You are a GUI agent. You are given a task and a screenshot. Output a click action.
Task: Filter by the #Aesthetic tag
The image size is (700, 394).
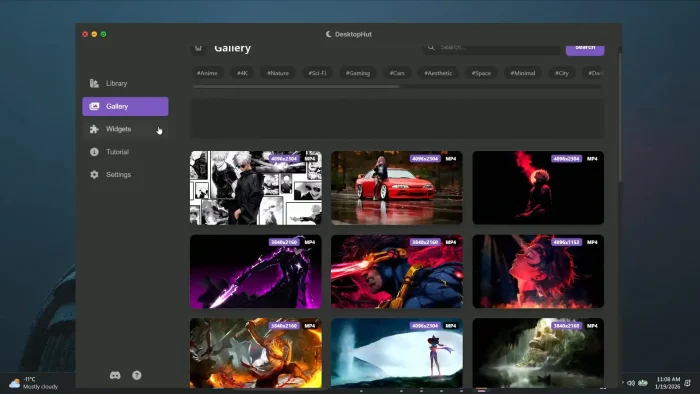pyautogui.click(x=438, y=73)
